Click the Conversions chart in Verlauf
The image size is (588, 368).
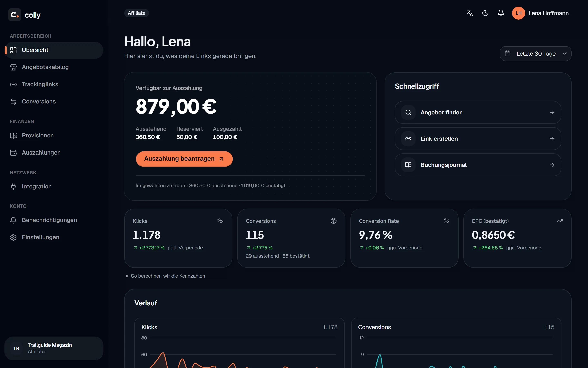[456, 343]
